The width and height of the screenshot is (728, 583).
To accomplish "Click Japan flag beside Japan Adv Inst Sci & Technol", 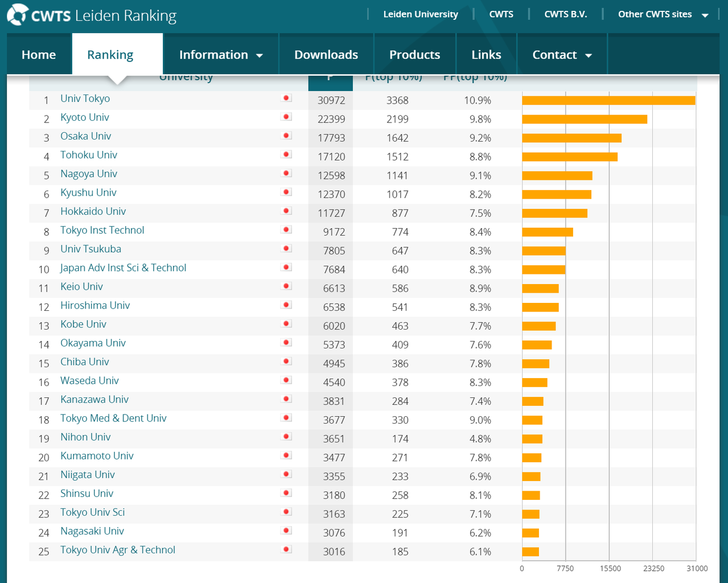I will coord(287,267).
